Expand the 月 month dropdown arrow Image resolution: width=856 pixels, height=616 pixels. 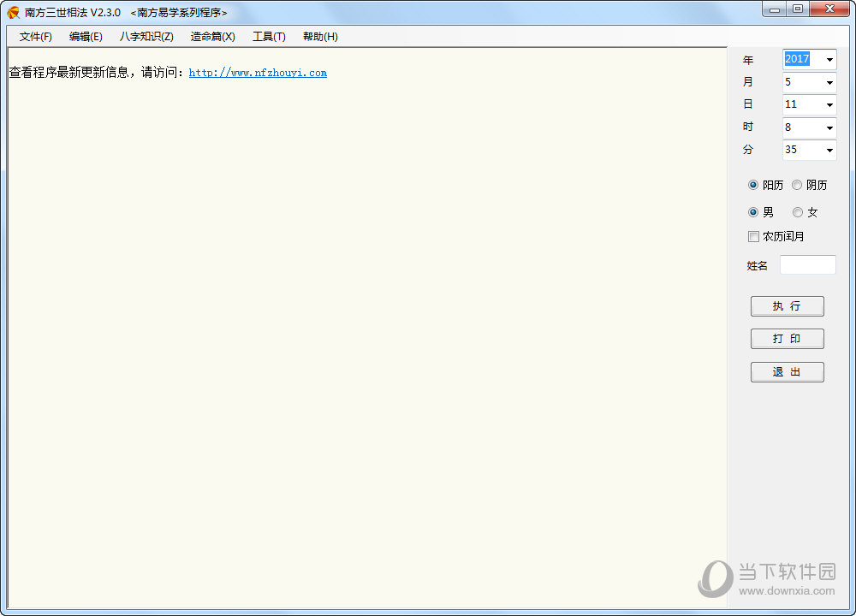tap(829, 82)
